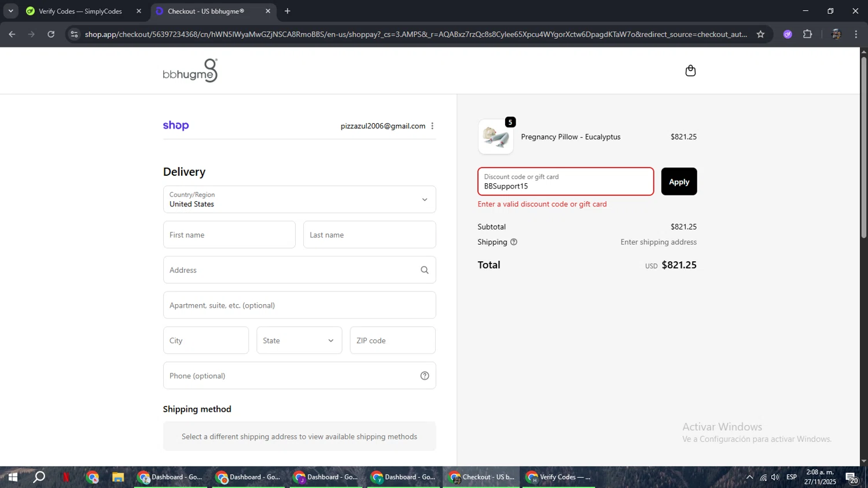Image resolution: width=868 pixels, height=488 pixels.
Task: Show hidden system tray icons
Action: (749, 478)
